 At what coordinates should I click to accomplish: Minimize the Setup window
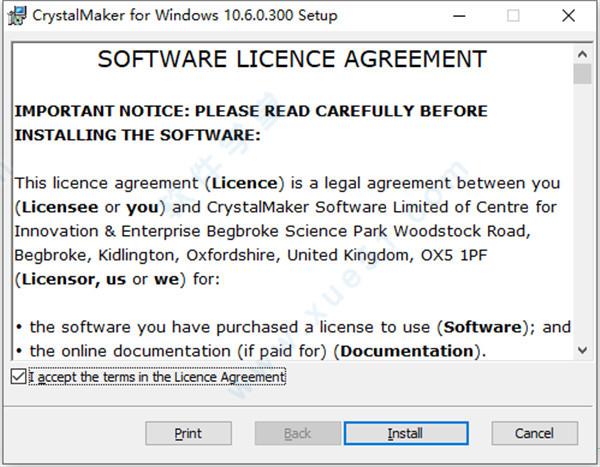pos(459,16)
